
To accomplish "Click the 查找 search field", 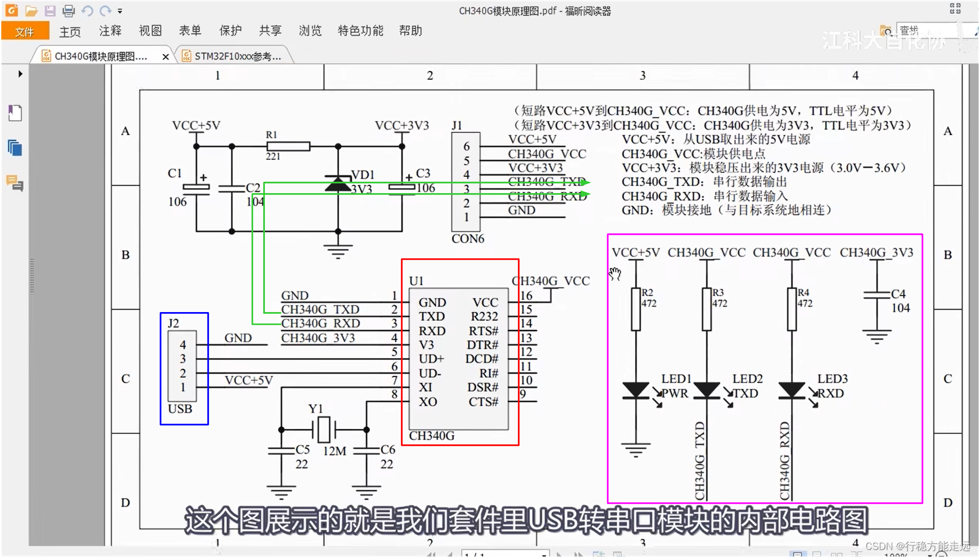I will coord(927,31).
